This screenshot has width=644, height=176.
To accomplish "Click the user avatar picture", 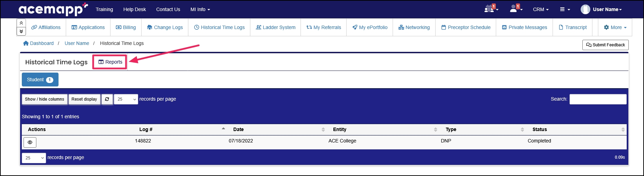I will pyautogui.click(x=585, y=9).
